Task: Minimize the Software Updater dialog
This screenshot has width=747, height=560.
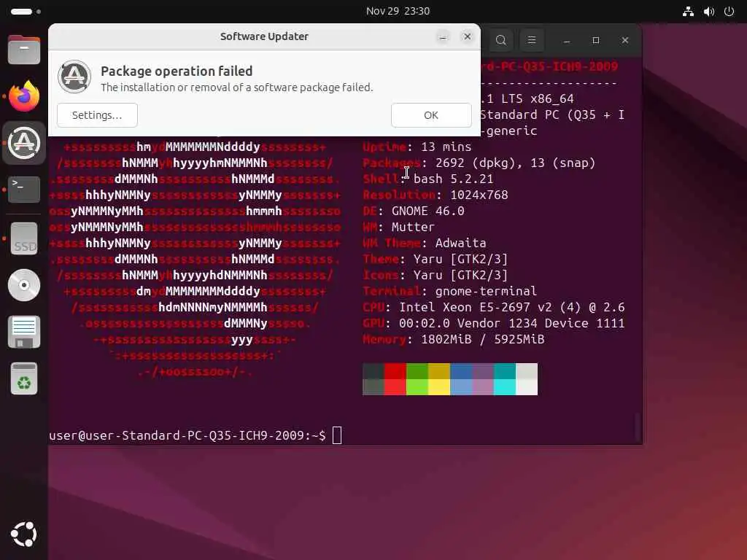Action: (443, 36)
